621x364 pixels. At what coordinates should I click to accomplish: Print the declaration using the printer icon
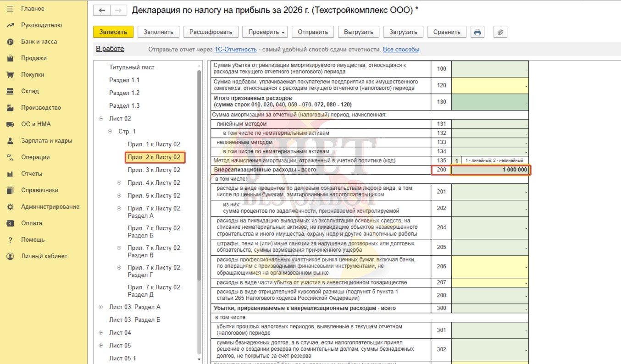point(477,32)
